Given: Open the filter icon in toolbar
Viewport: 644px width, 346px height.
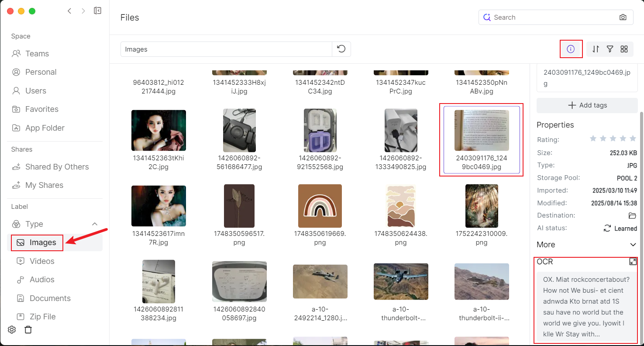Looking at the screenshot, I should coord(610,49).
